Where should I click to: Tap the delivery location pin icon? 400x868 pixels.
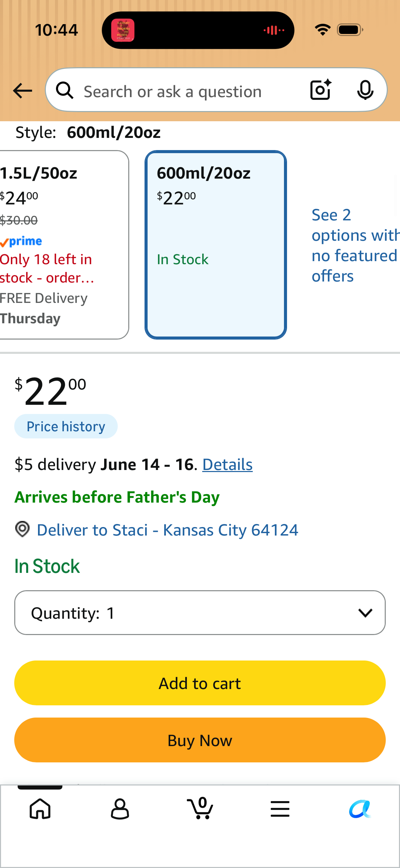22,529
